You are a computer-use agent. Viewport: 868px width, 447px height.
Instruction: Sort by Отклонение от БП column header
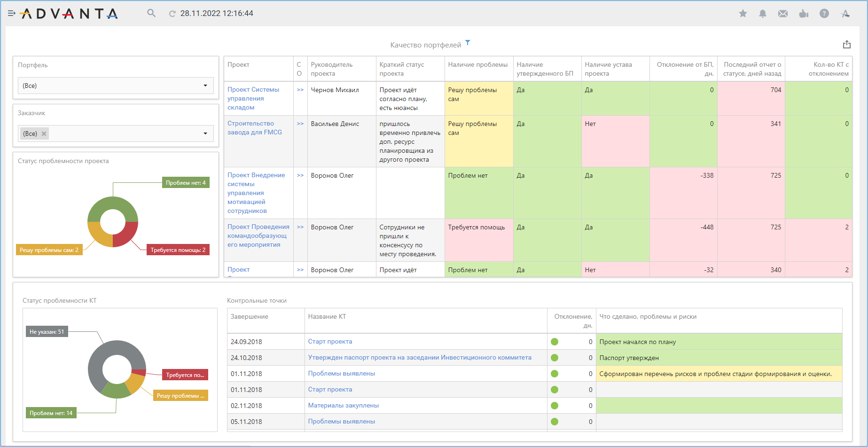point(684,69)
